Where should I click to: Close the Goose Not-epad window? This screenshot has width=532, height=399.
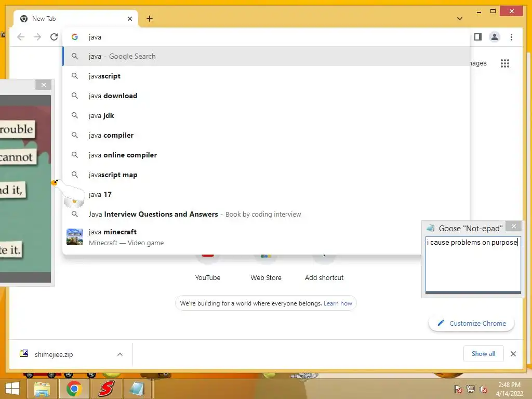(x=514, y=226)
